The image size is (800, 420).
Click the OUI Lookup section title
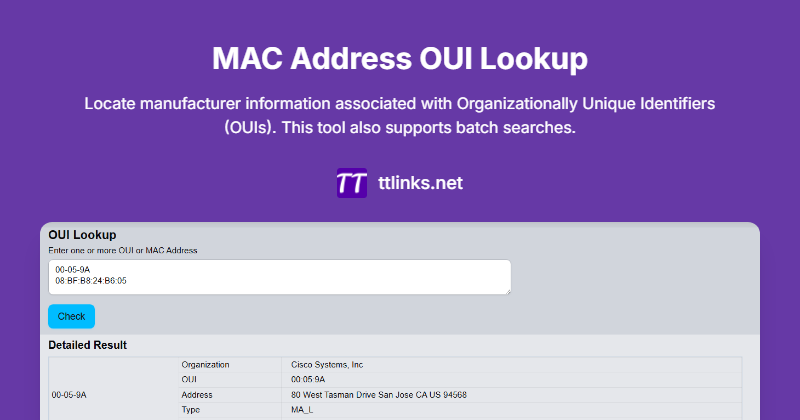pyautogui.click(x=82, y=235)
